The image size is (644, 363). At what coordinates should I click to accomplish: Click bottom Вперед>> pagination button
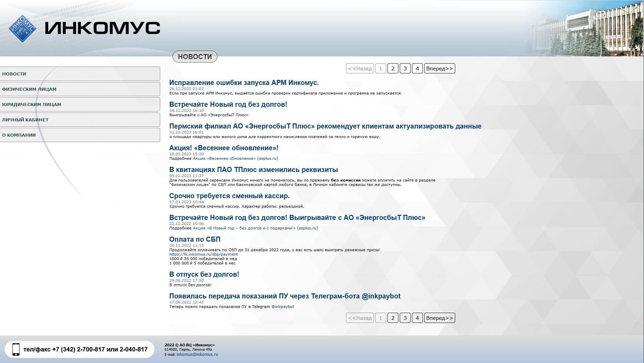tap(440, 318)
